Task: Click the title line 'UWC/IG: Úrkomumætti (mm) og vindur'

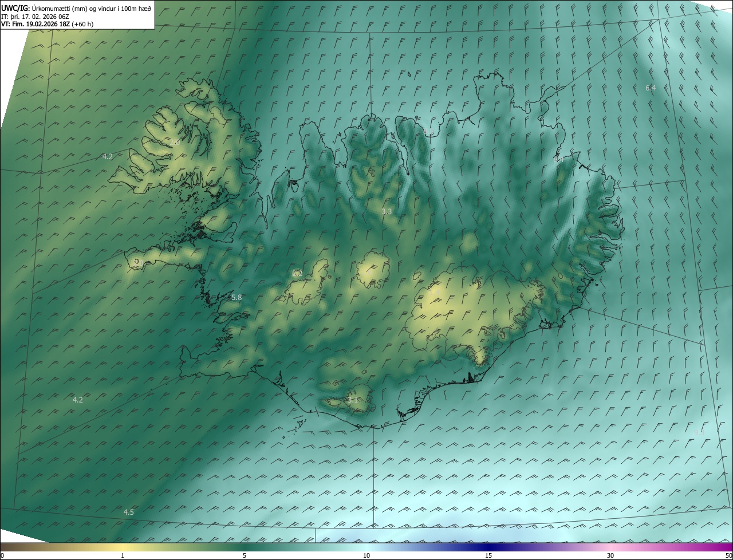Action: pyautogui.click(x=76, y=8)
